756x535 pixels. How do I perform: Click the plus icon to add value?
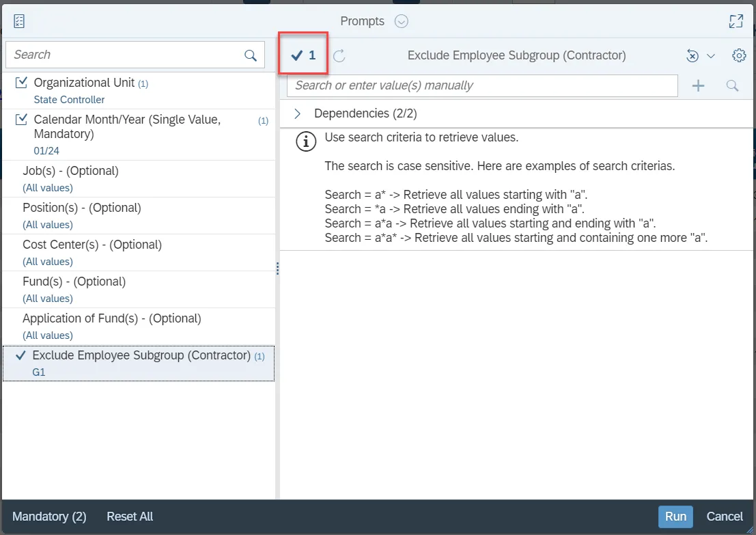[x=698, y=86]
